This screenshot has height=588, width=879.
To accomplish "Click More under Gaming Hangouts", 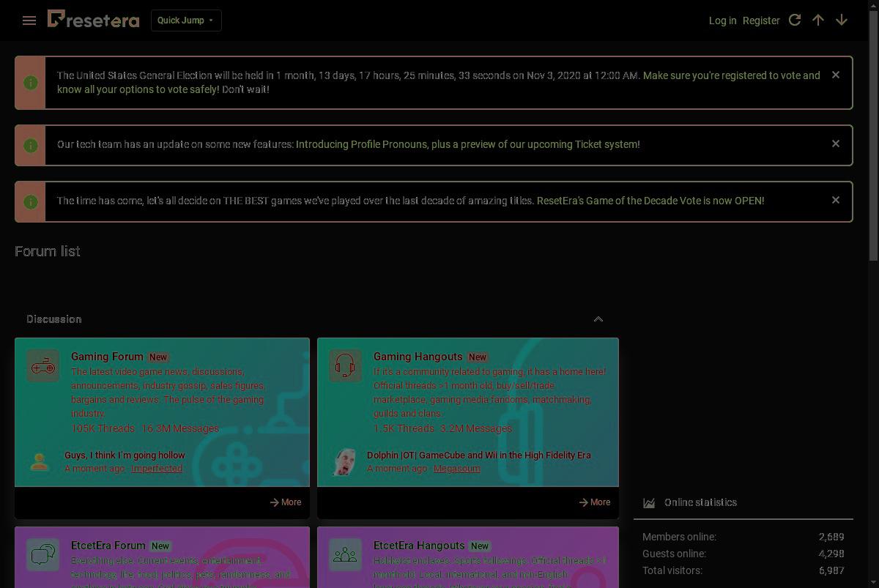I will click(594, 502).
